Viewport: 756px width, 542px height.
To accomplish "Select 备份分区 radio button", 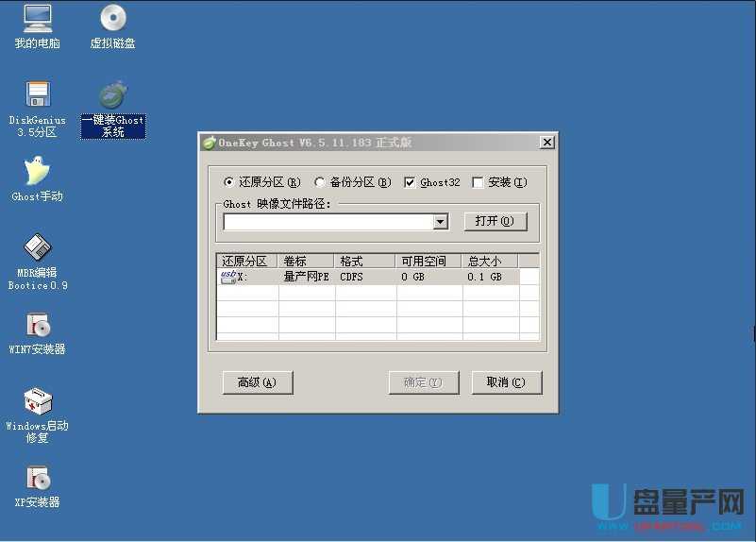I will pyautogui.click(x=320, y=182).
